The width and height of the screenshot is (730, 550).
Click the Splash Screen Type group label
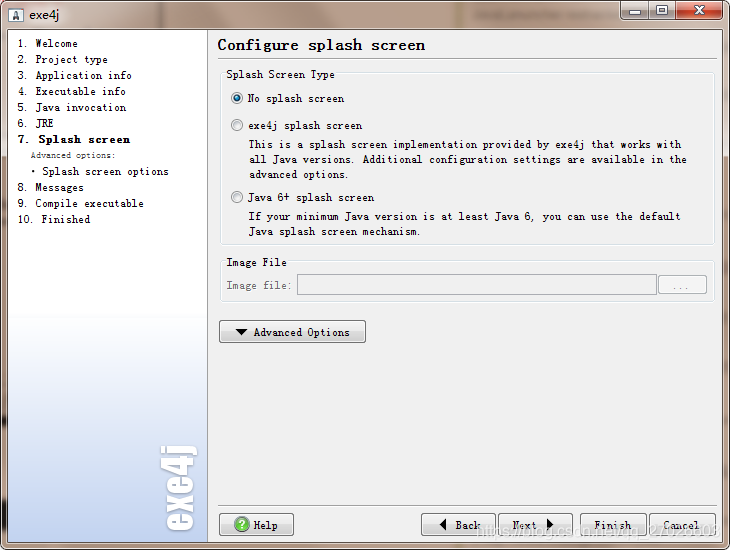280,75
